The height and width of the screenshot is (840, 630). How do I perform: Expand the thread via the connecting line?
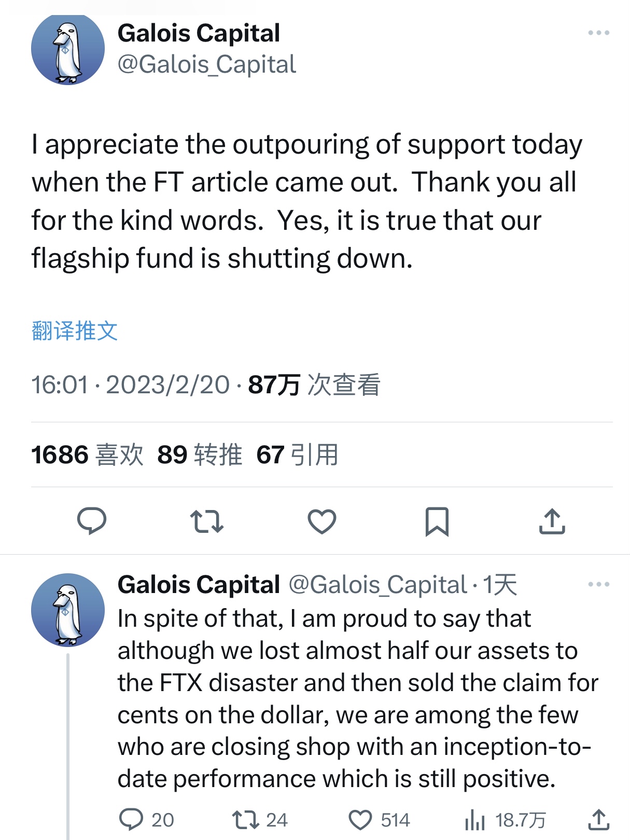pyautogui.click(x=68, y=726)
